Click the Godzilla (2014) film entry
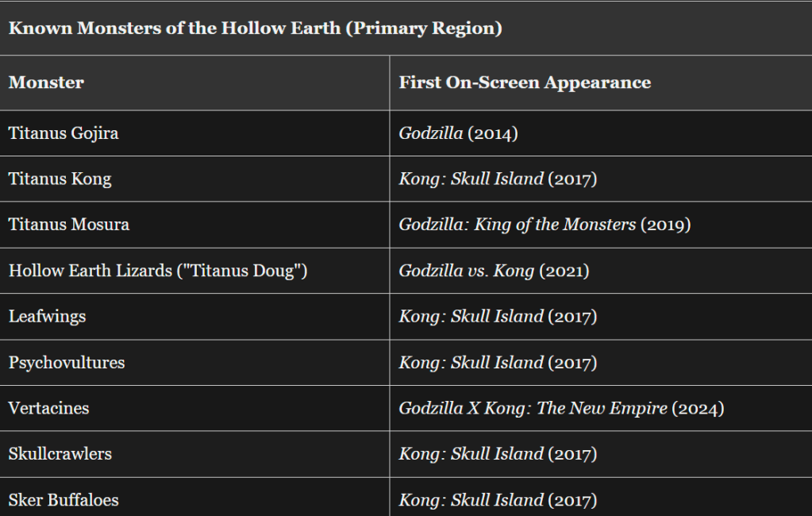812x516 pixels. pyautogui.click(x=458, y=133)
